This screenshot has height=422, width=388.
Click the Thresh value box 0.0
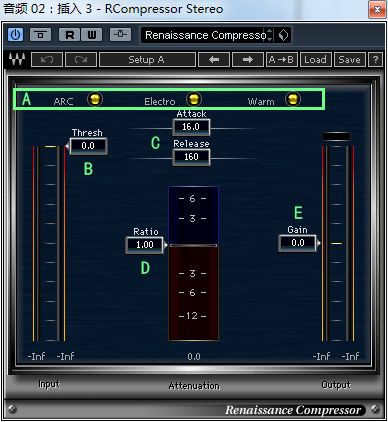(88, 146)
